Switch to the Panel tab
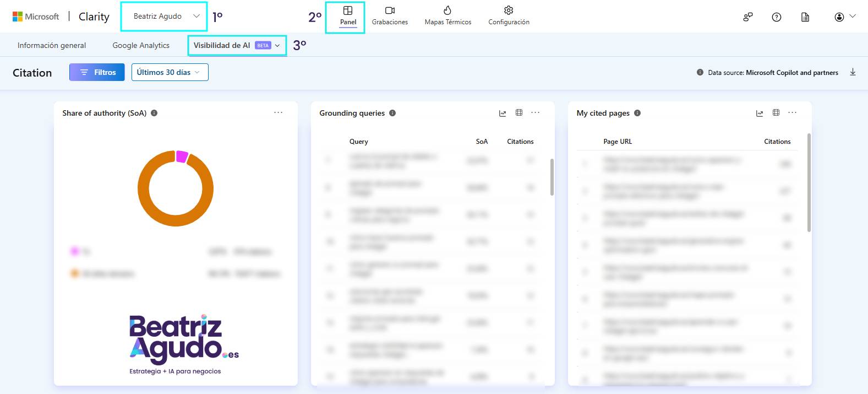Image resolution: width=868 pixels, height=394 pixels. pyautogui.click(x=348, y=17)
